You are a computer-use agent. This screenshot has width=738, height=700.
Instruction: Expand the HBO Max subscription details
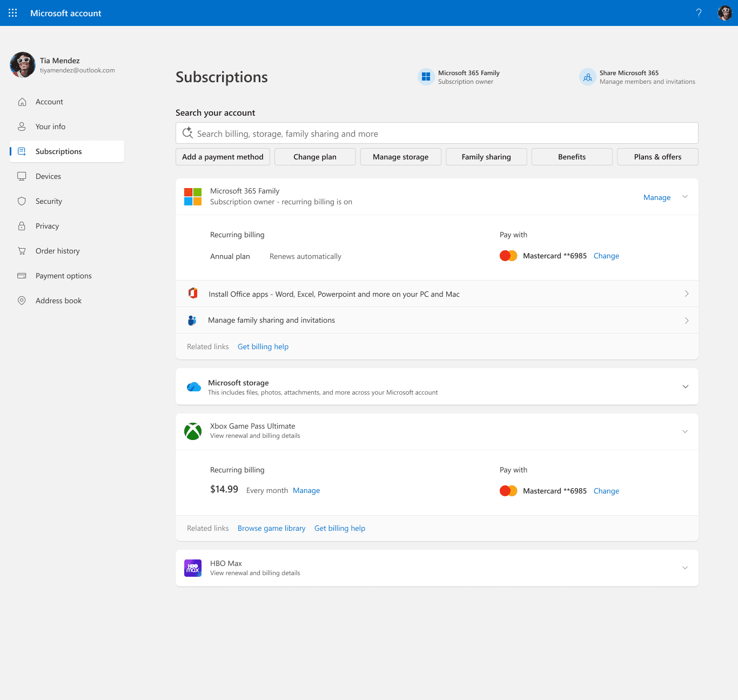pos(685,568)
